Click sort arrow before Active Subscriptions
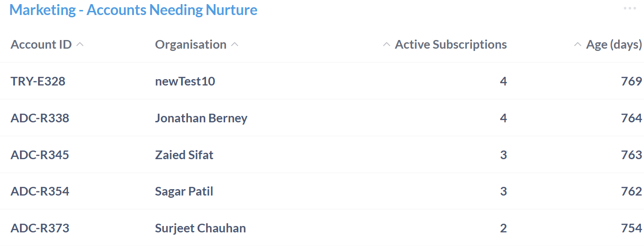The image size is (644, 246). point(387,45)
